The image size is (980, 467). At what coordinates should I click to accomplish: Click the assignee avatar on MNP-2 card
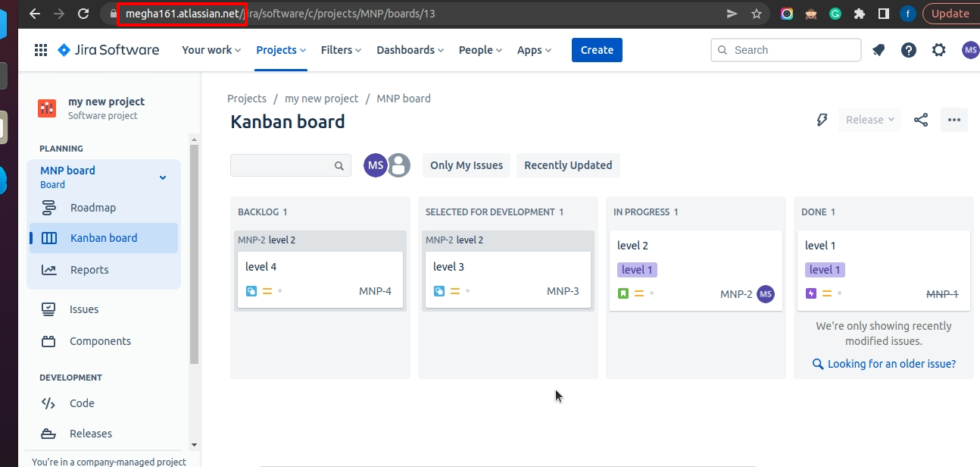(766, 294)
